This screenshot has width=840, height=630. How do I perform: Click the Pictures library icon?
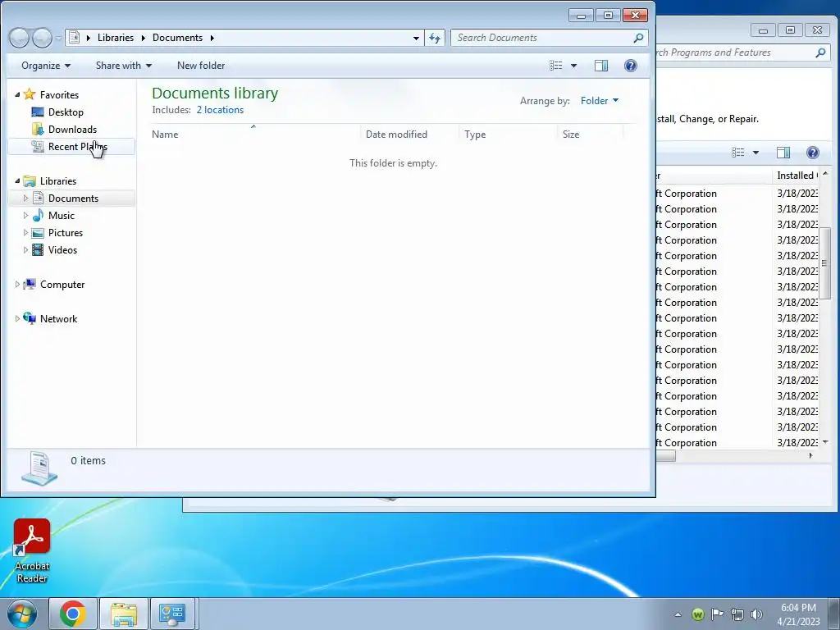pos(38,232)
